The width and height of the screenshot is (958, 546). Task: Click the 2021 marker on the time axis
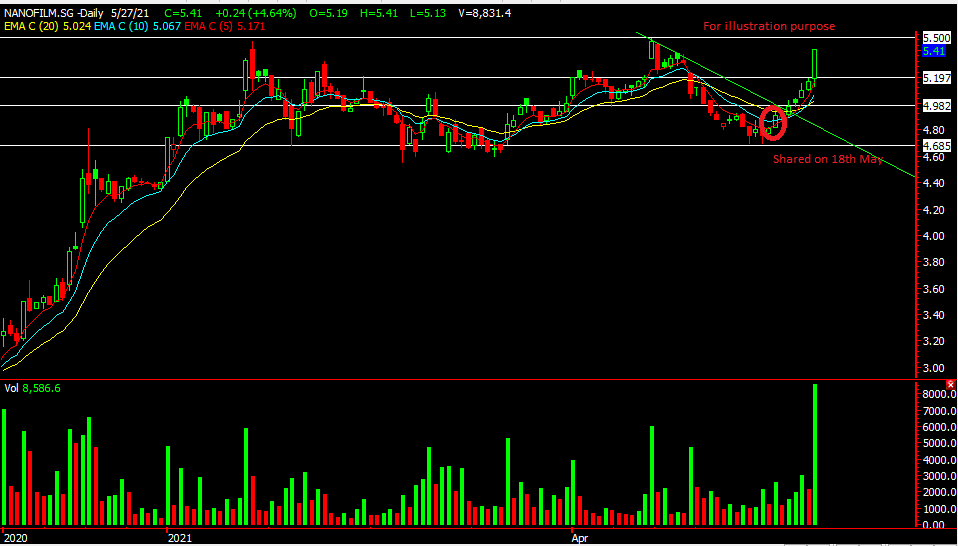[180, 539]
